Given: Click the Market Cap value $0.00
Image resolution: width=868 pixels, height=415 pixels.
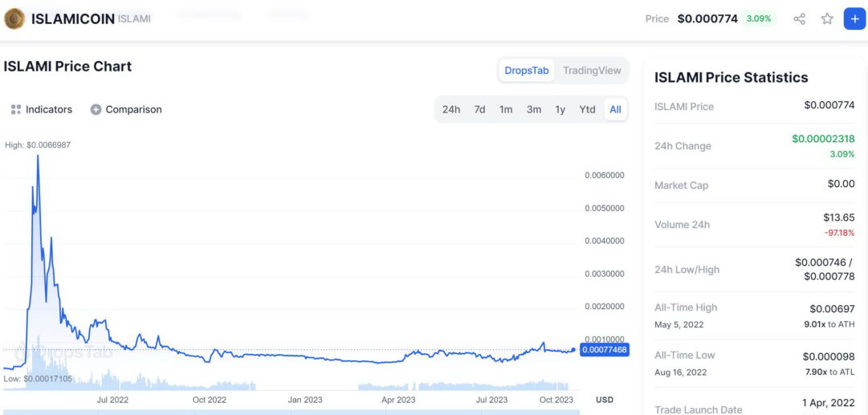Looking at the screenshot, I should [841, 184].
